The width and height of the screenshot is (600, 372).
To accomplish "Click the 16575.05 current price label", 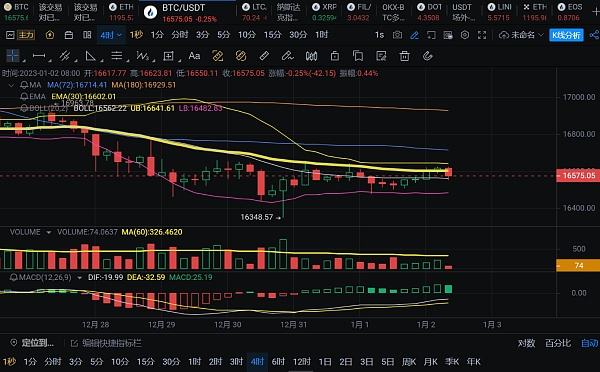I will tap(578, 176).
